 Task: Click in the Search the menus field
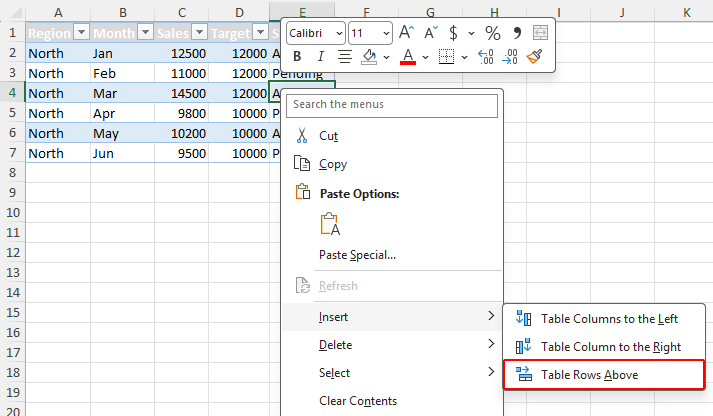[392, 105]
